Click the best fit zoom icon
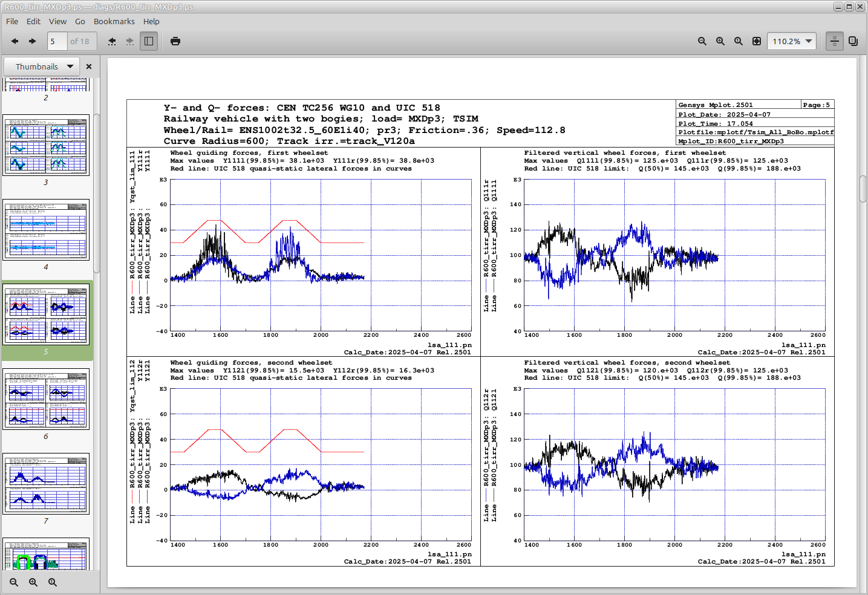 pos(757,41)
